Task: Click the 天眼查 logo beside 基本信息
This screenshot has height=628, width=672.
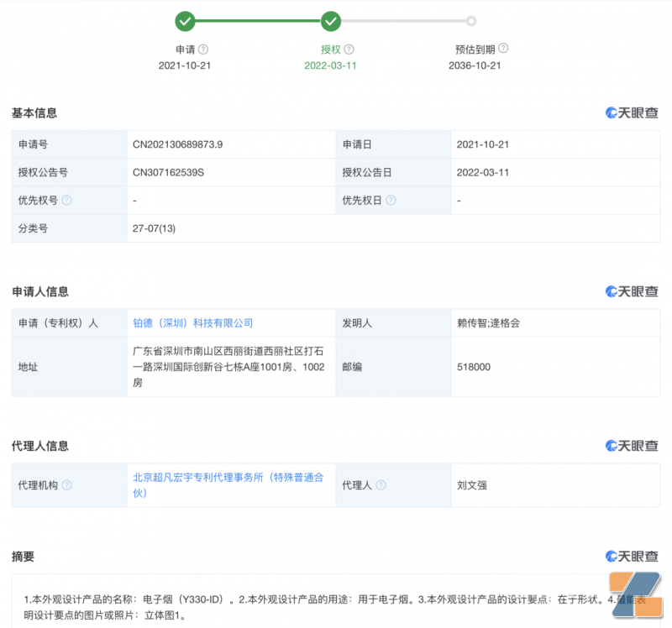Action: [632, 113]
